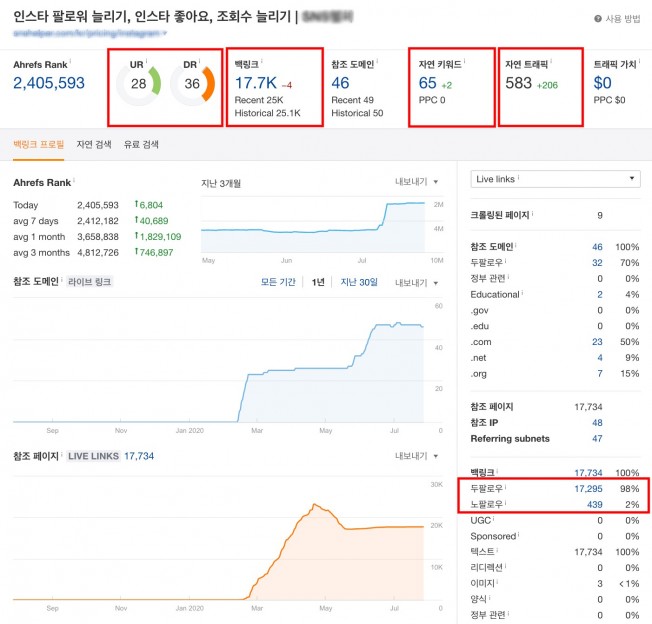Switch to the 자연 검색 tab
The image size is (652, 624).
click(94, 145)
